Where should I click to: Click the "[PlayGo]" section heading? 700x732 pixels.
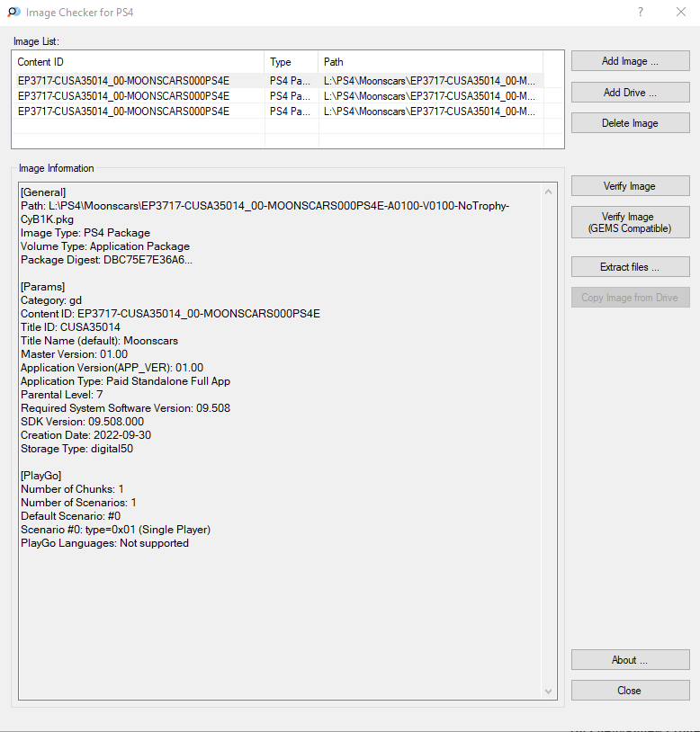[x=41, y=476]
